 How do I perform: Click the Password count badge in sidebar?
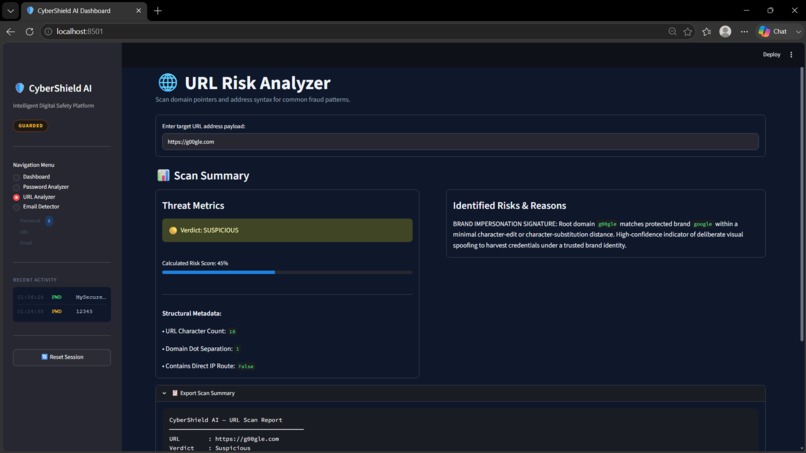(49, 221)
